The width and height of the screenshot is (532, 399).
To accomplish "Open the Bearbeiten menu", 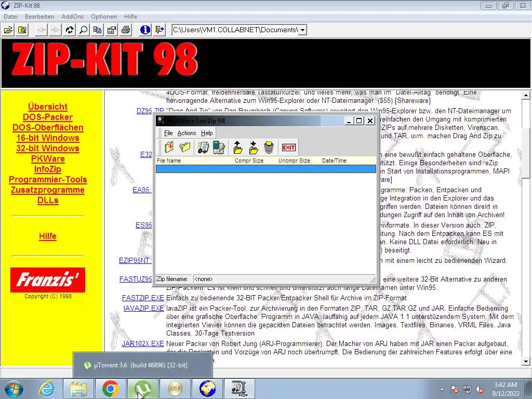I will 39,16.
